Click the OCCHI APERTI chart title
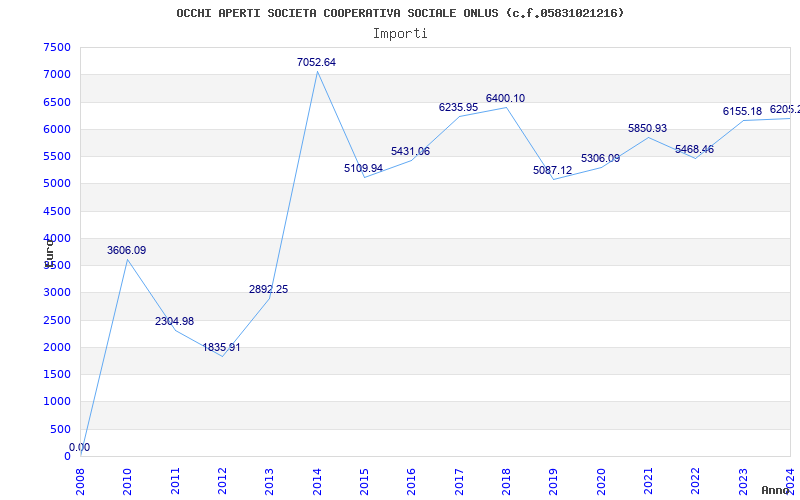Image resolution: width=800 pixels, height=500 pixels. coord(400,13)
